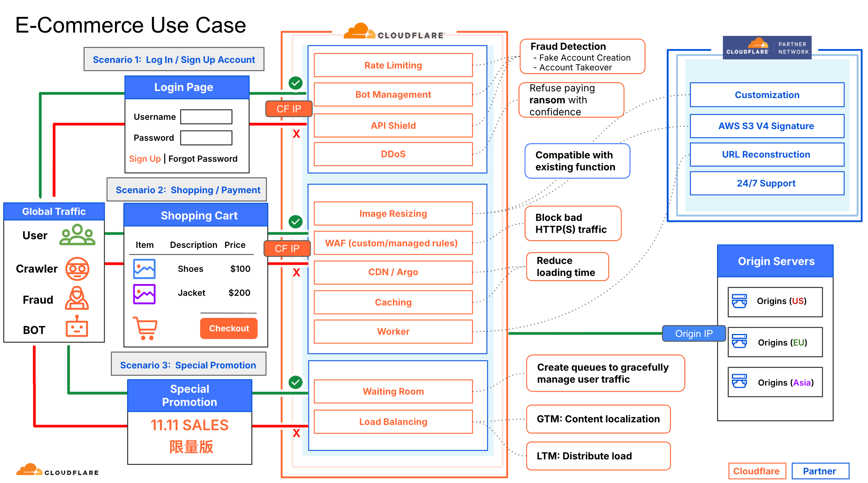
Task: Click the green check next to Waiting Room
Action: coord(296,382)
